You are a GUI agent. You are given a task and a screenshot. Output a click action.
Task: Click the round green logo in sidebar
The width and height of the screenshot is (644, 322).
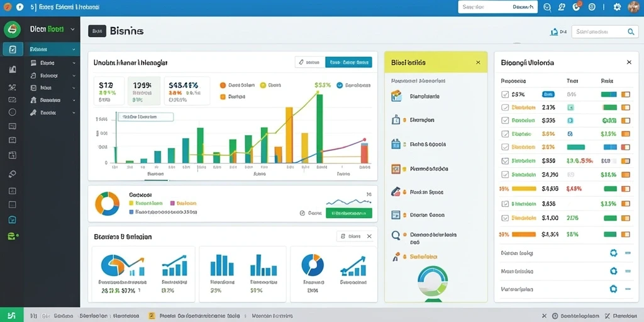tap(12, 30)
